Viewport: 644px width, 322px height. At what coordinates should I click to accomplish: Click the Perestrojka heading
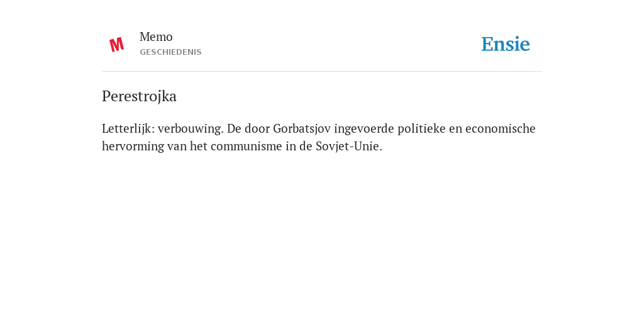coord(139,96)
